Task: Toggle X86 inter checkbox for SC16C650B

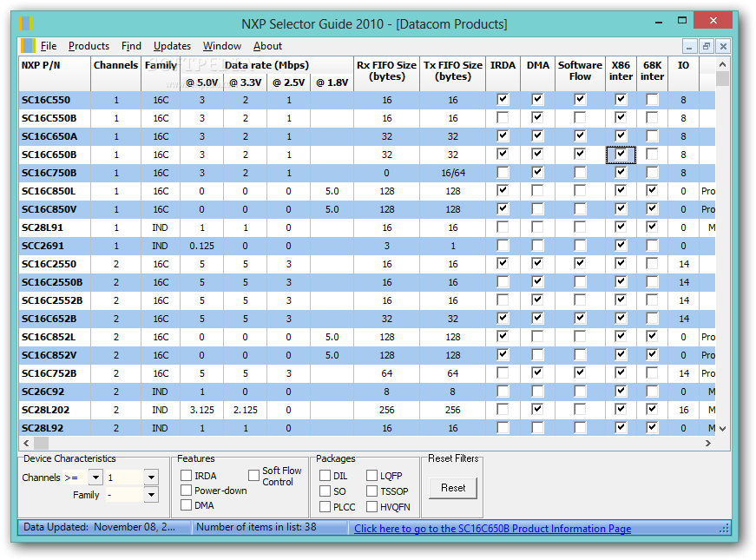Action: tap(621, 155)
